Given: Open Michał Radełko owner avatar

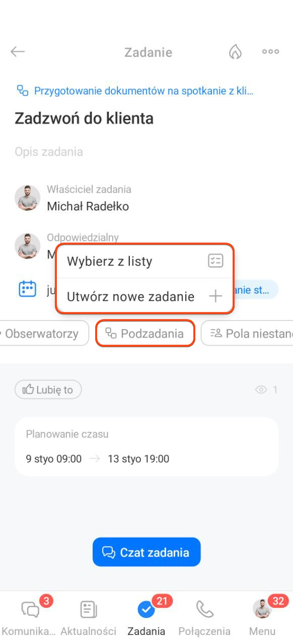Looking at the screenshot, I should click(27, 198).
